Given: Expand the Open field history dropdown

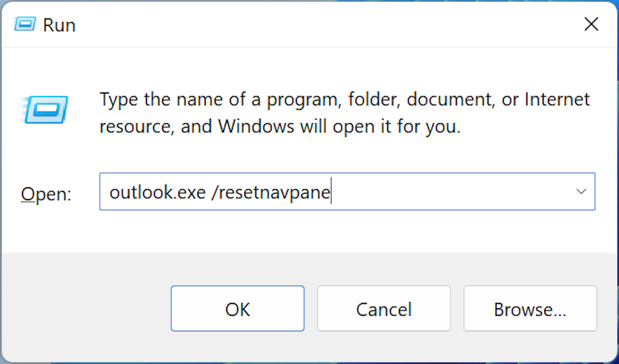Looking at the screenshot, I should click(581, 191).
